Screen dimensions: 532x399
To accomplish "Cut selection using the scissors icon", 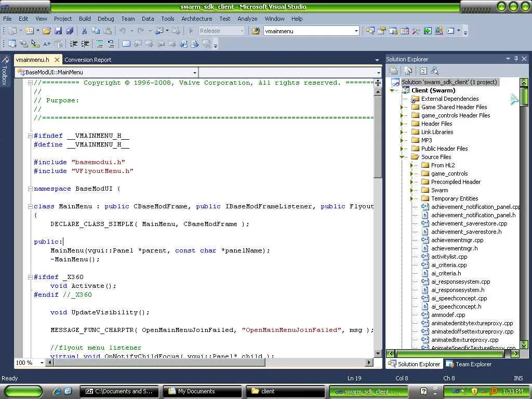I will click(85, 31).
